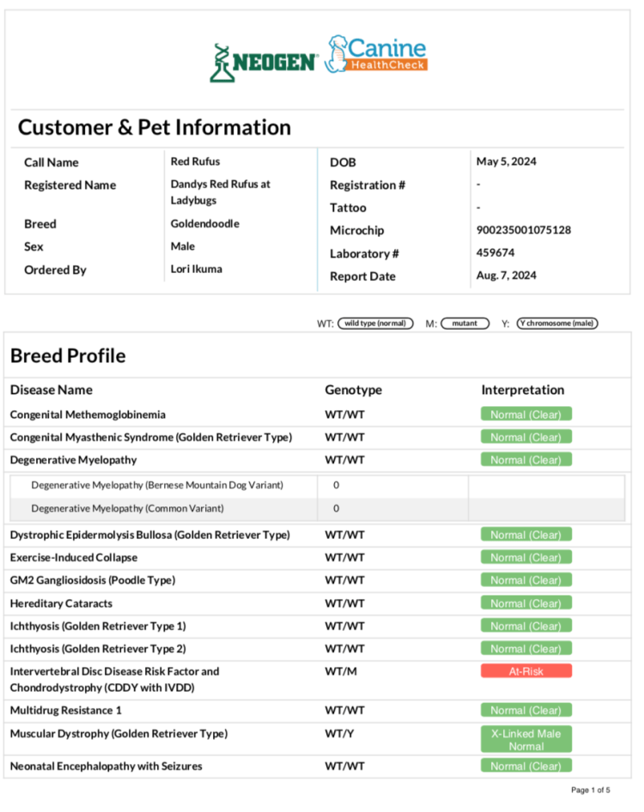Click the red At-Risk badge
This screenshot has height=812, width=644.
(x=526, y=671)
